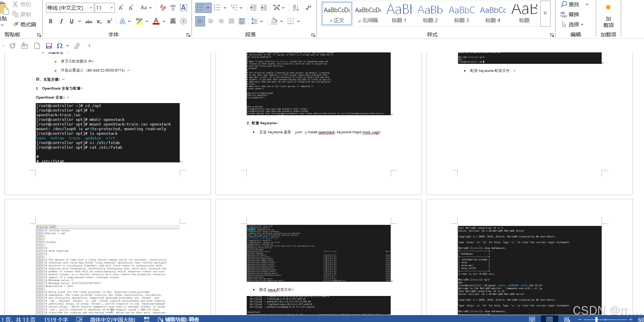Screen dimensions: 644x322
Task: Sort paragraph content A to Z
Action: pos(296,8)
